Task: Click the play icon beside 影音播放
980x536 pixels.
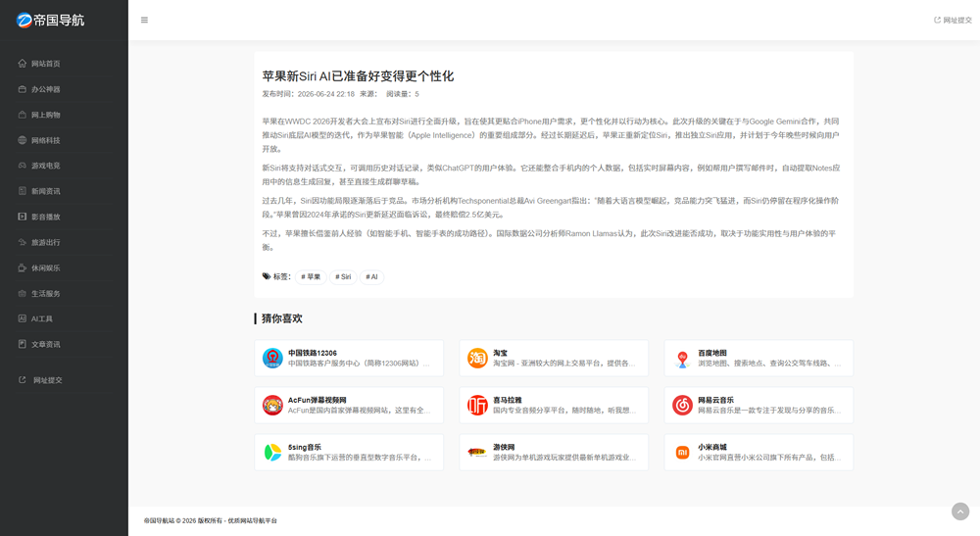Action: click(x=23, y=217)
